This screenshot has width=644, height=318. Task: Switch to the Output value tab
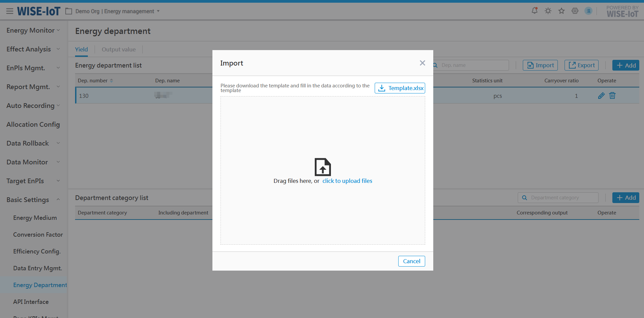click(x=118, y=49)
